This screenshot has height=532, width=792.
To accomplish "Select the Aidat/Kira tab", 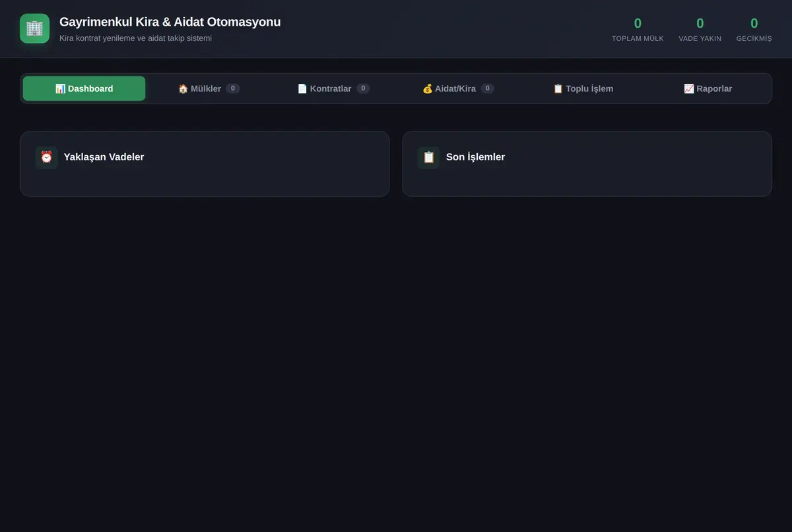I will pos(458,88).
